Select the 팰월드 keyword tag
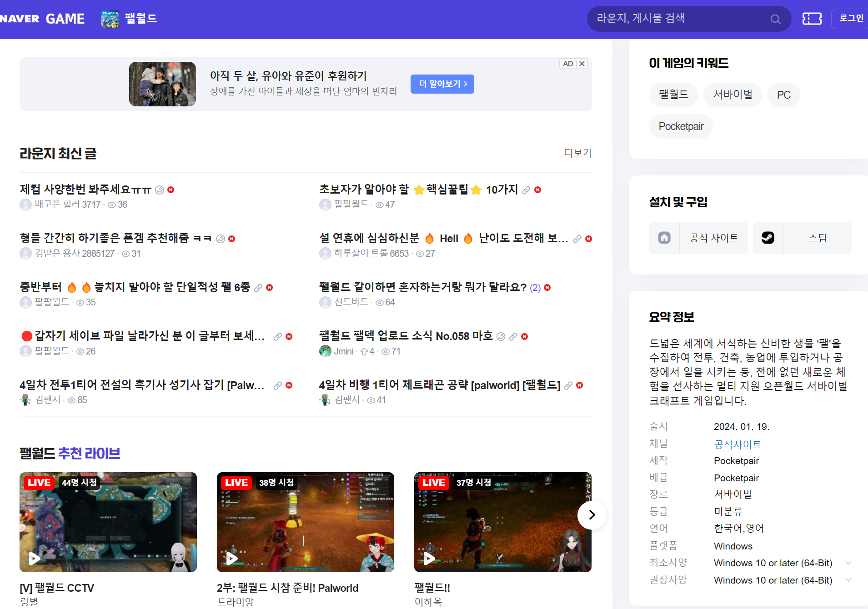This screenshot has width=868, height=609. click(x=673, y=95)
